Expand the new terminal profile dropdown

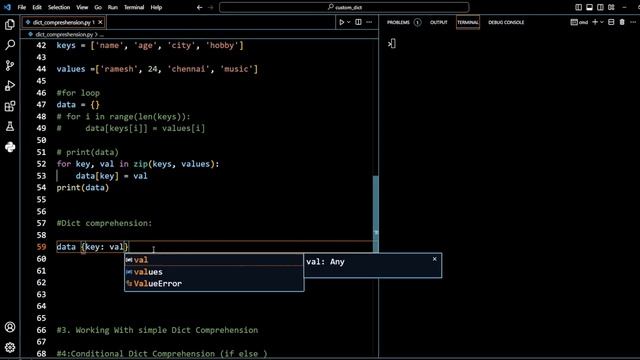pos(602,22)
